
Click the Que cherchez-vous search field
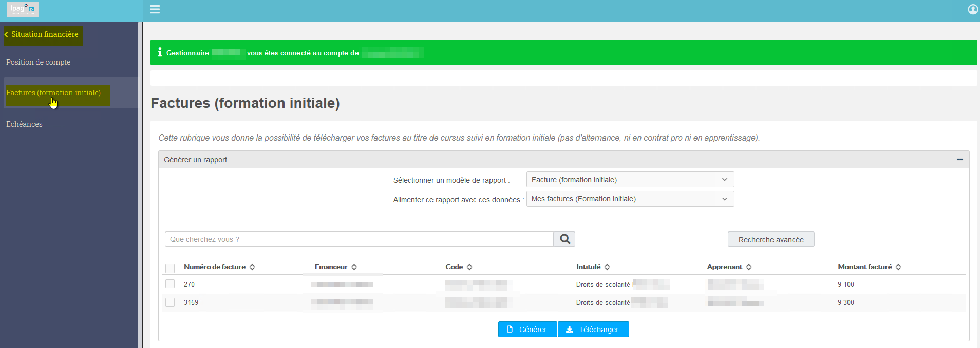[359, 239]
